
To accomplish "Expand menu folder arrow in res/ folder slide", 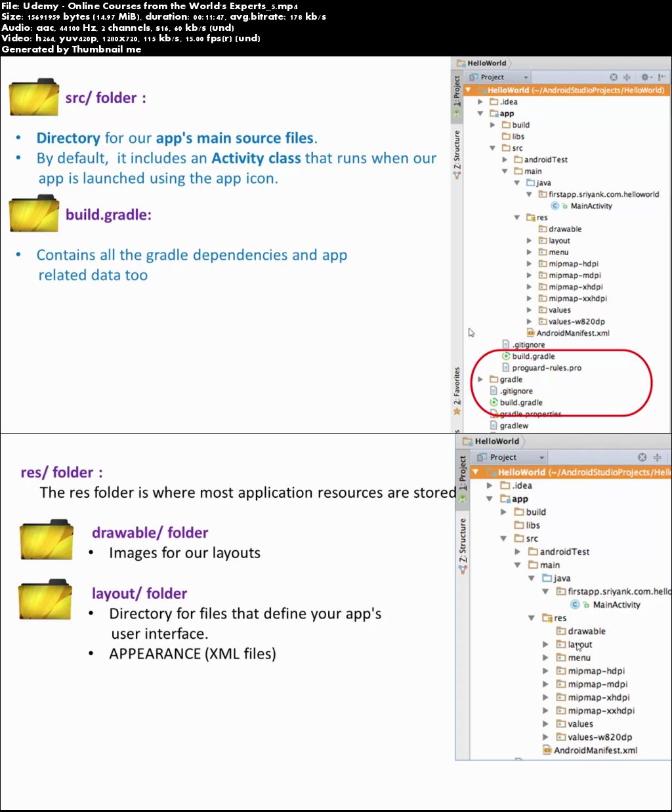I will click(545, 658).
